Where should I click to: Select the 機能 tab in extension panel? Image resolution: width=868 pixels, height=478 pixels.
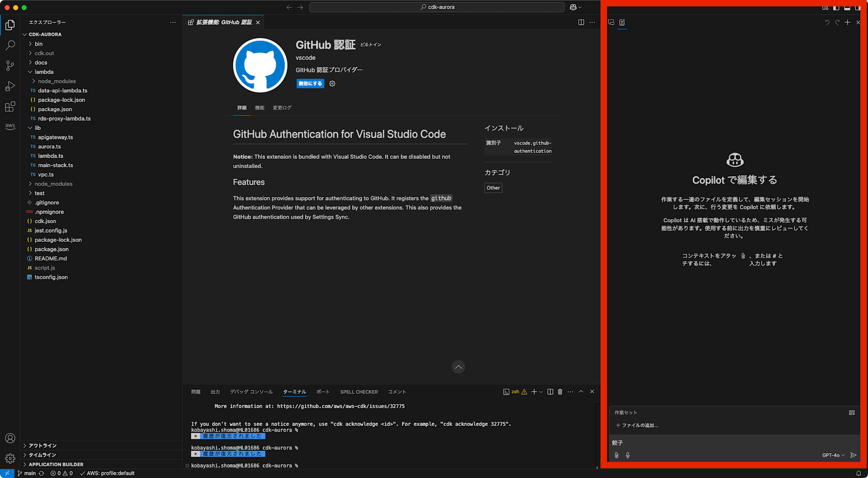260,108
